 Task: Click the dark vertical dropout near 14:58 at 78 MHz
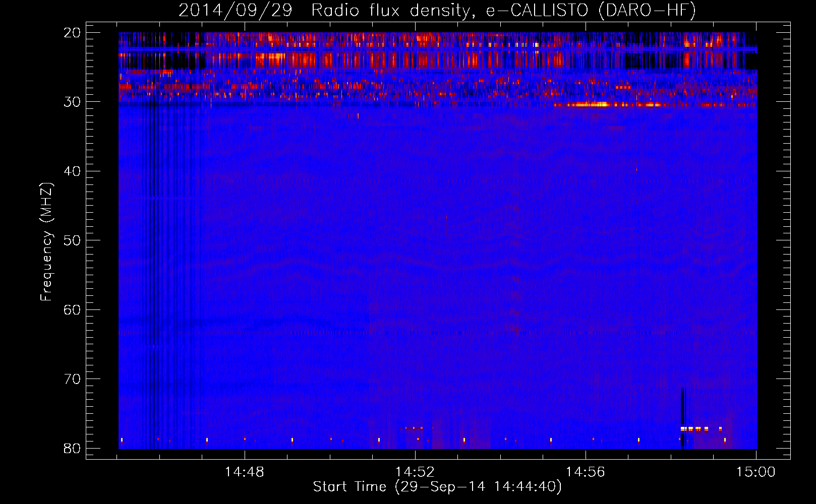coord(683,417)
